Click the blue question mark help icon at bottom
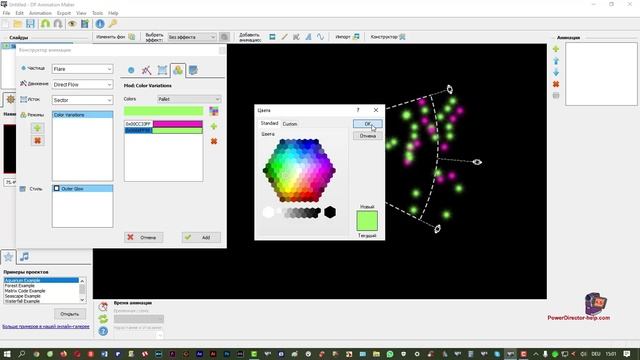Viewport: 640px width, 360px height. [x=103, y=331]
